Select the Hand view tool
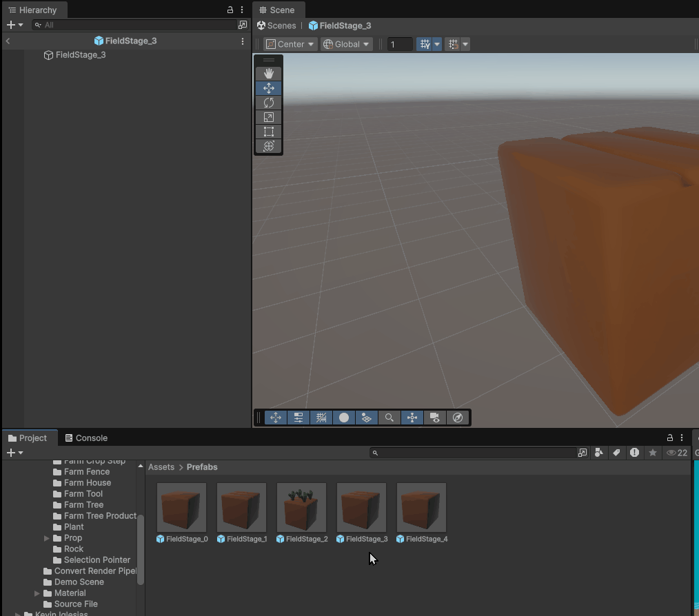The height and width of the screenshot is (616, 699). click(x=269, y=73)
